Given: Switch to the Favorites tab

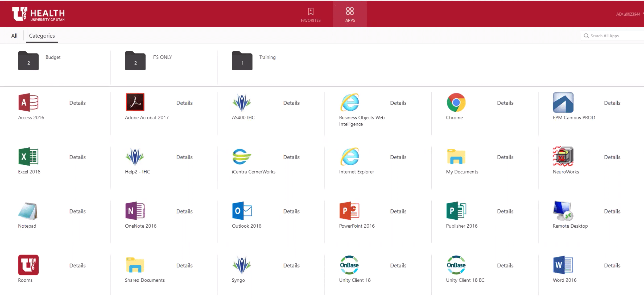Looking at the screenshot, I should point(311,15).
